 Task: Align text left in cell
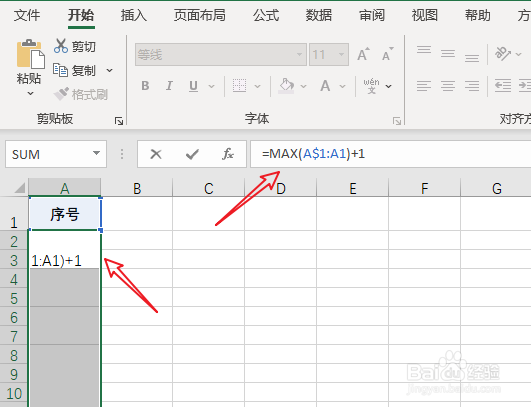click(x=424, y=86)
